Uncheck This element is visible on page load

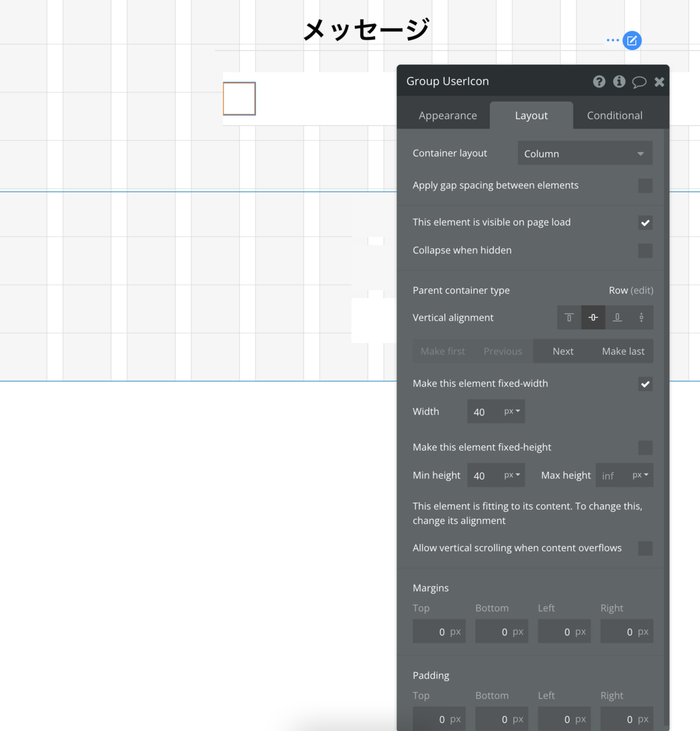click(645, 222)
